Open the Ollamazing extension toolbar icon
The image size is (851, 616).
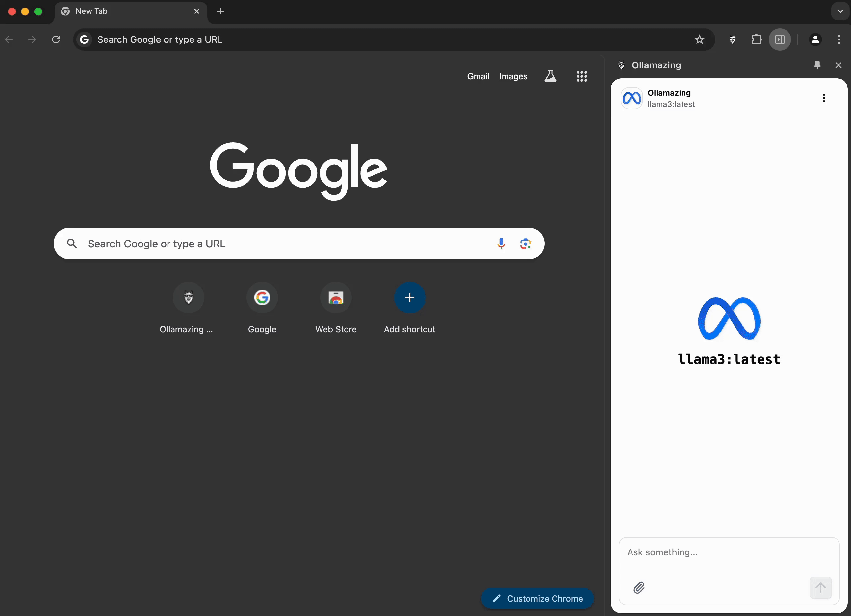pyautogui.click(x=732, y=39)
